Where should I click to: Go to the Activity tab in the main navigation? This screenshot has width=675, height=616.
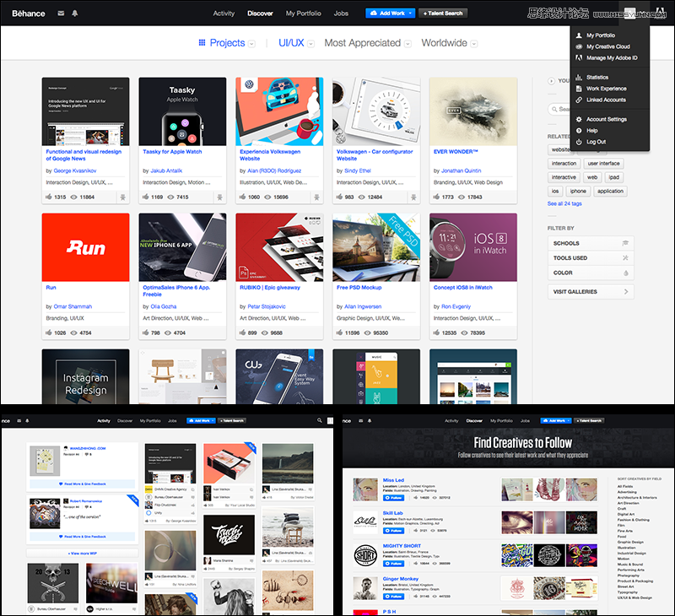(x=224, y=14)
